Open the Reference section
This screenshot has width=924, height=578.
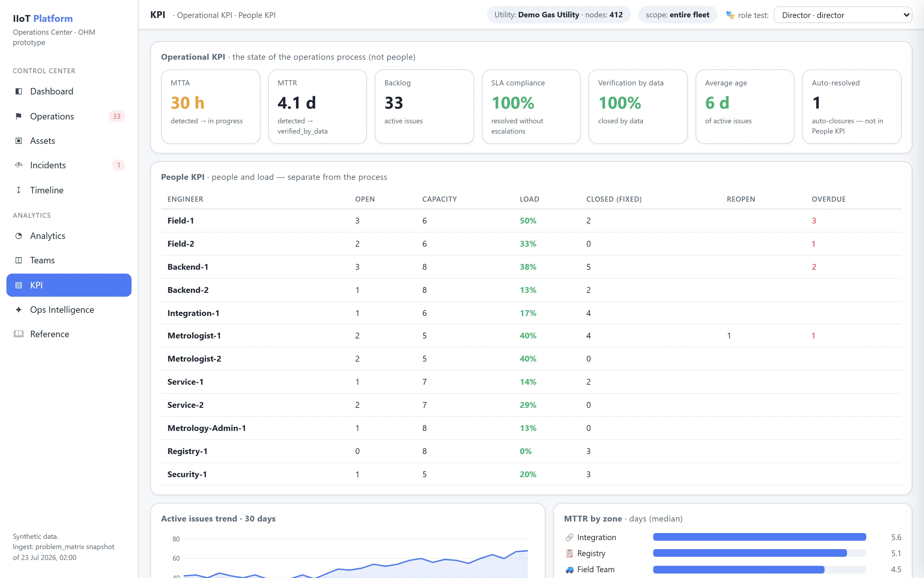point(69,334)
